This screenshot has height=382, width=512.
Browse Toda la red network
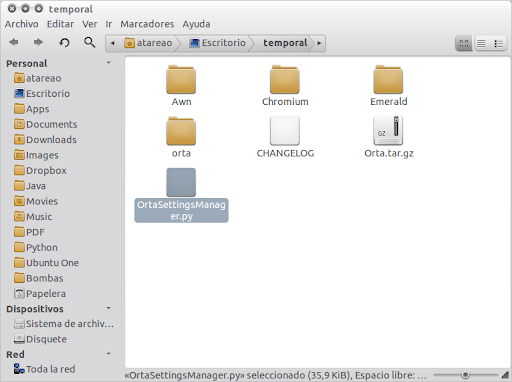44,369
